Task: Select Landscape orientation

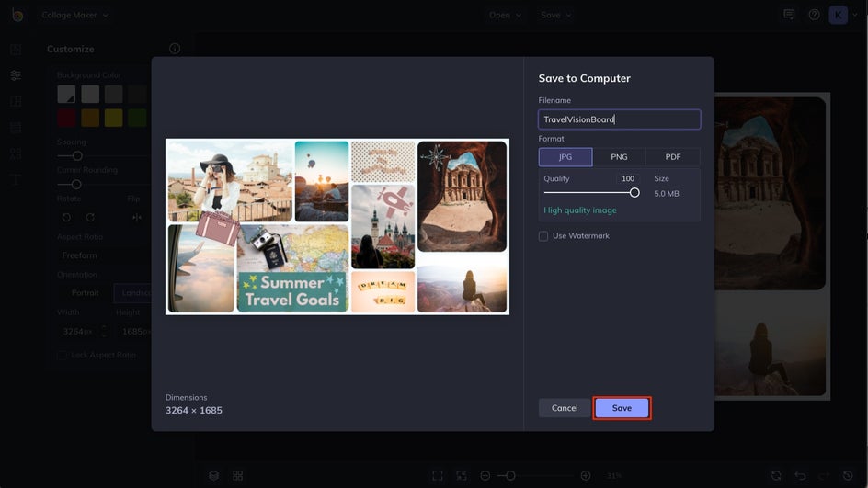Action: click(132, 292)
